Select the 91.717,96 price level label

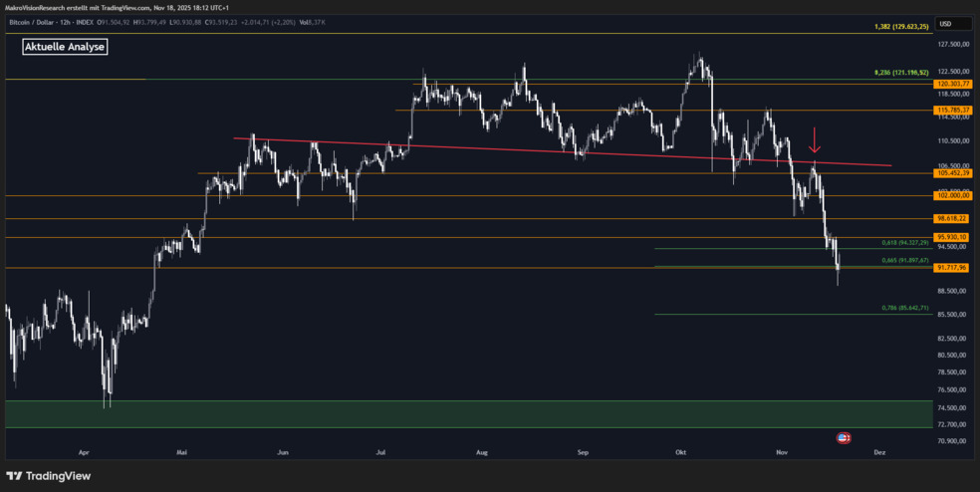952,268
